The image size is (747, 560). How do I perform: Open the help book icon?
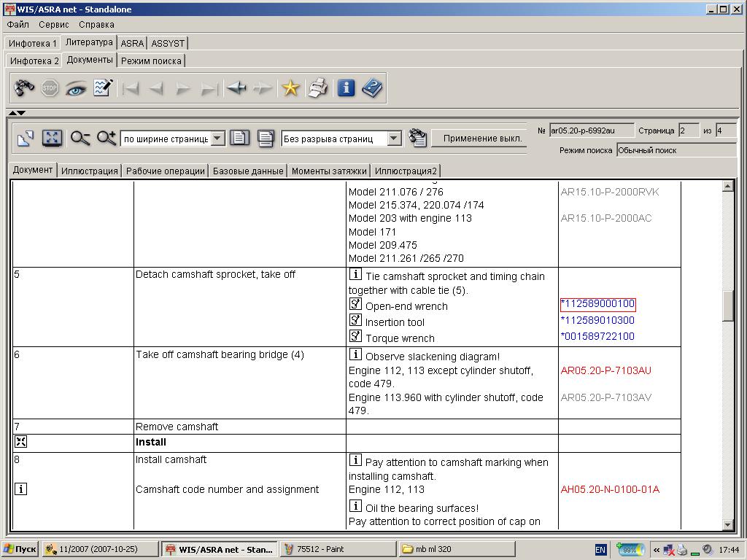click(372, 88)
